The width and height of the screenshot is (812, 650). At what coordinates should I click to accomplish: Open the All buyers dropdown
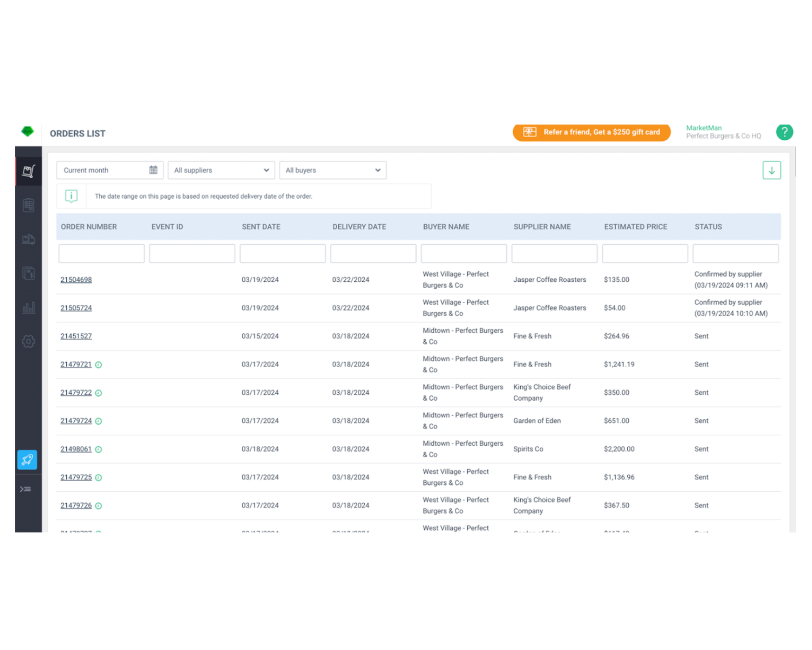point(332,170)
